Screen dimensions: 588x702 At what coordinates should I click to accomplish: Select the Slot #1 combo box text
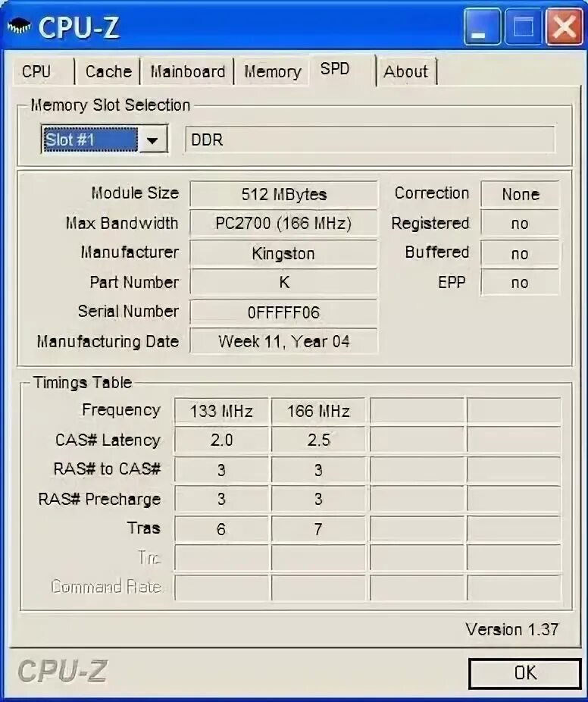coord(90,140)
